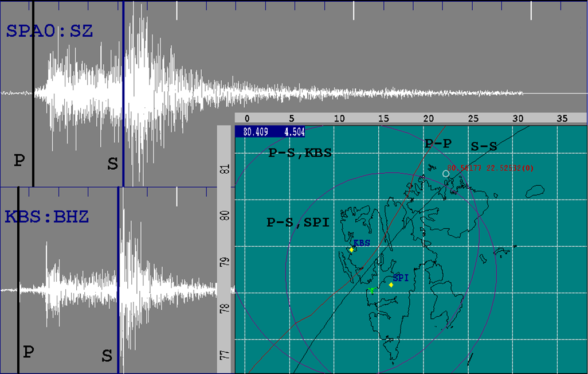Screen dimensions: 588x374
Task: Click the S phase label on KBS trace
Action: (x=107, y=355)
